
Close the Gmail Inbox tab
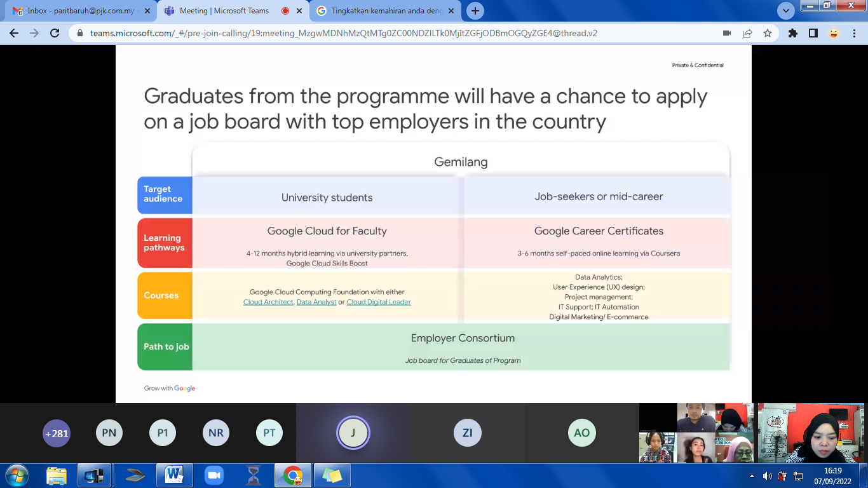(149, 11)
